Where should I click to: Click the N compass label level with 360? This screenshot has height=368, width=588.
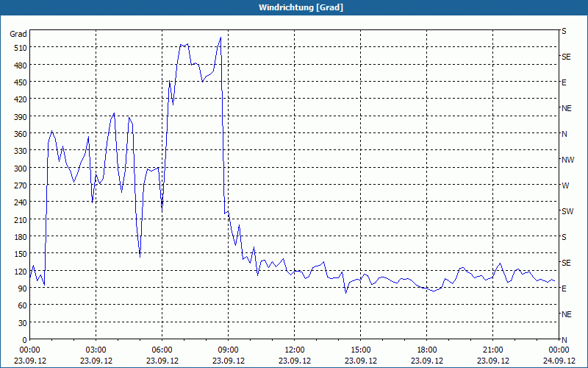coord(564,134)
